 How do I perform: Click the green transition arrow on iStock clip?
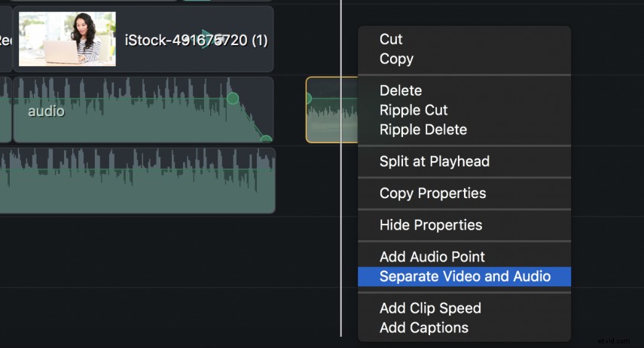pyautogui.click(x=206, y=39)
